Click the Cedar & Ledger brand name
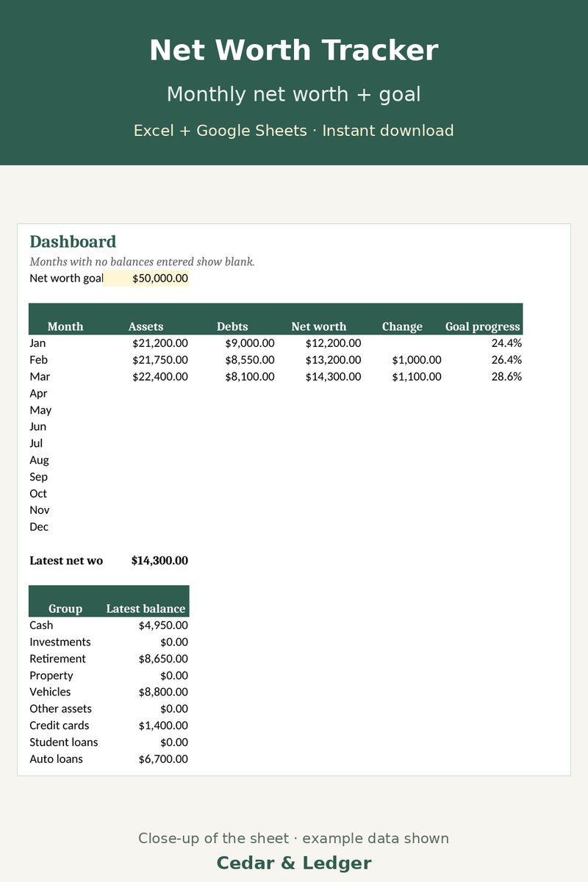Image resolution: width=588 pixels, height=882 pixels. point(294,863)
